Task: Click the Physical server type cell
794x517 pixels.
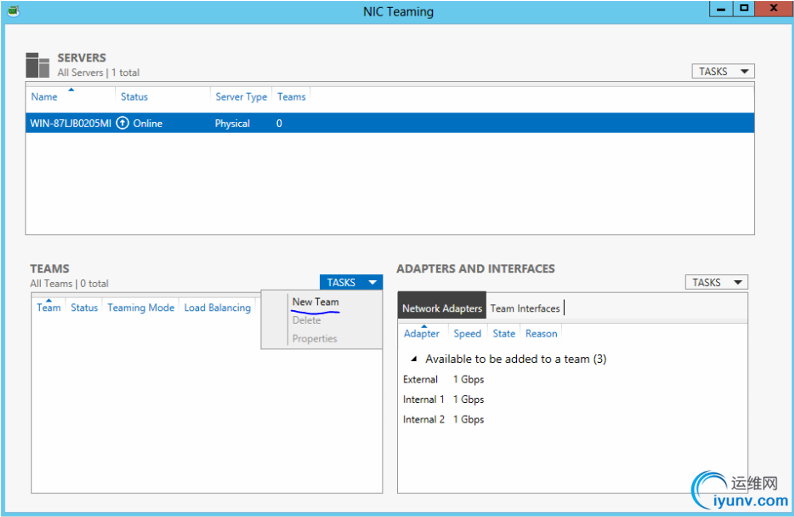Action: [232, 123]
